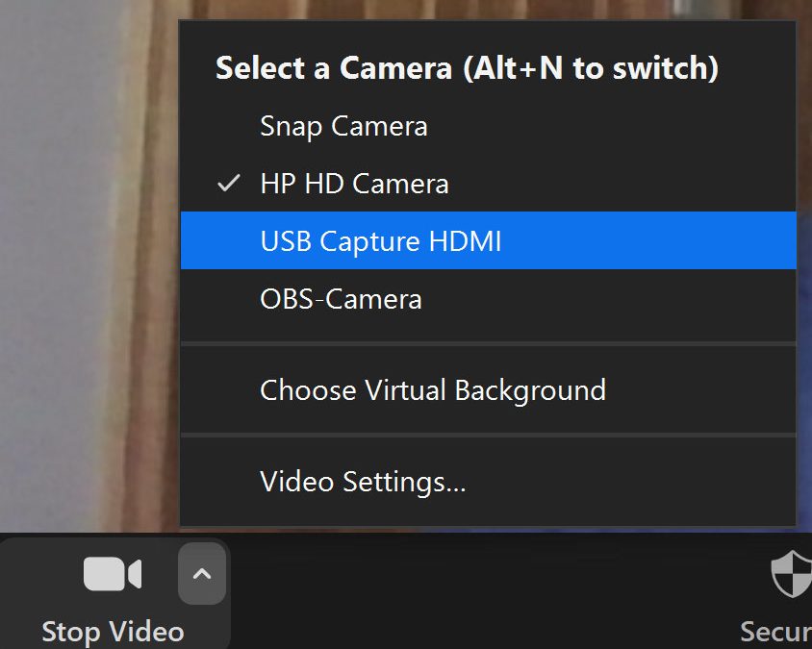Viewport: 812px width, 649px height.
Task: Click the 'Select a Camera' menu header
Action: click(x=333, y=68)
